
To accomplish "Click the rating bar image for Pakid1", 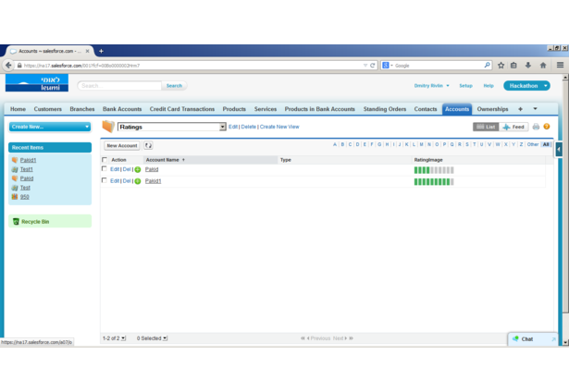I will click(x=434, y=182).
